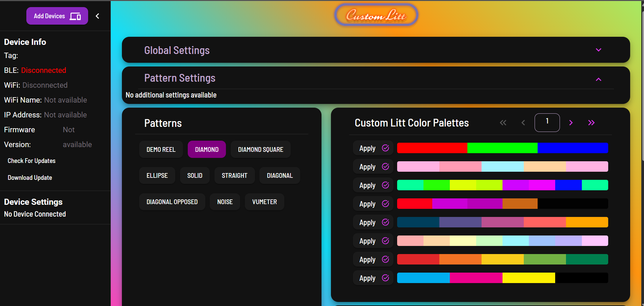Click the Custom Litt logo

(x=376, y=15)
